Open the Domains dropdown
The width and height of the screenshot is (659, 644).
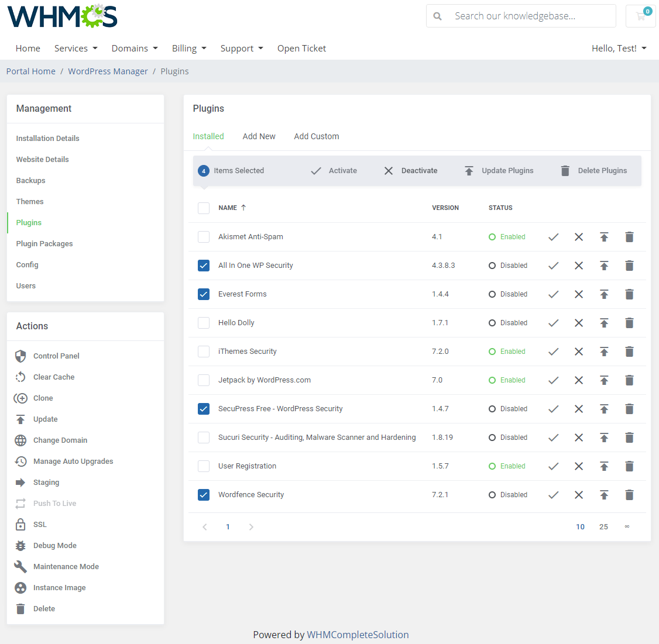coord(135,48)
